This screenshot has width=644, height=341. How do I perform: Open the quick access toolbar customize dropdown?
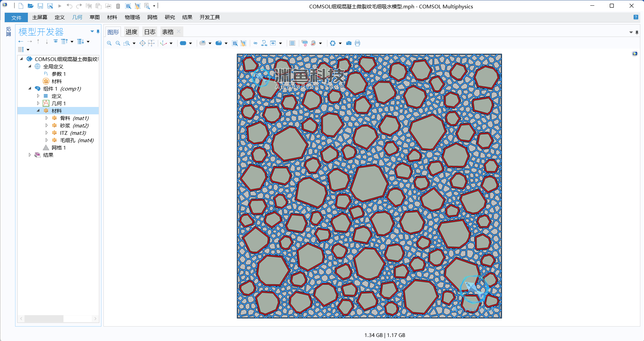154,6
